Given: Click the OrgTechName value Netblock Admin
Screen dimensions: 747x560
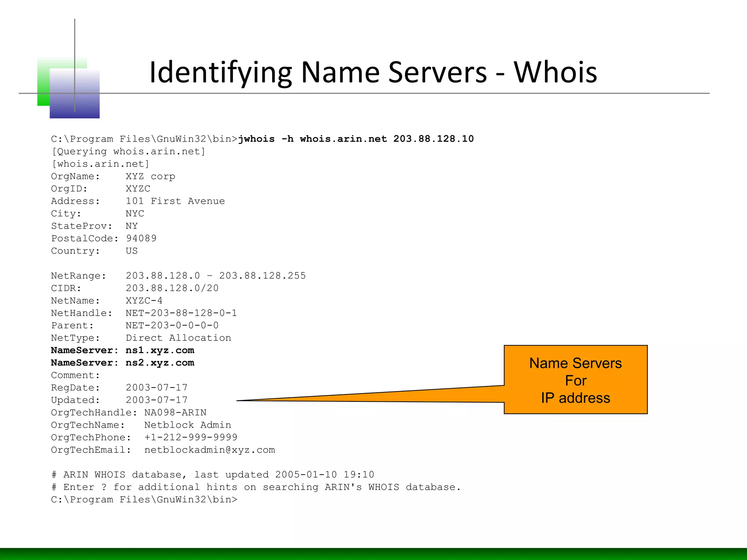Looking at the screenshot, I should point(188,425).
